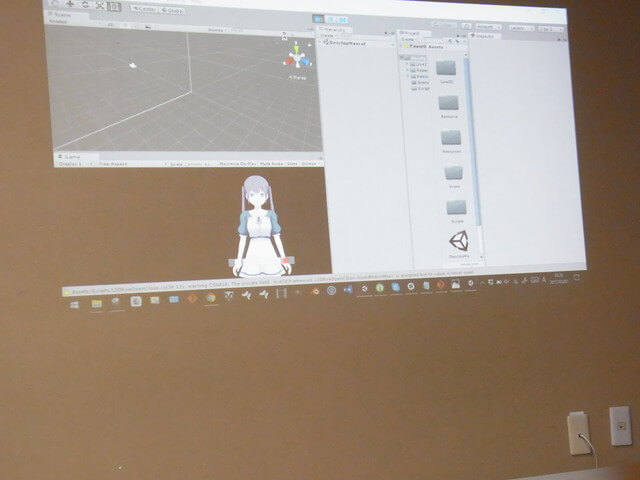640x480 pixels.
Task: Select the Rotate tool in Unity toolbar
Action: (85, 4)
